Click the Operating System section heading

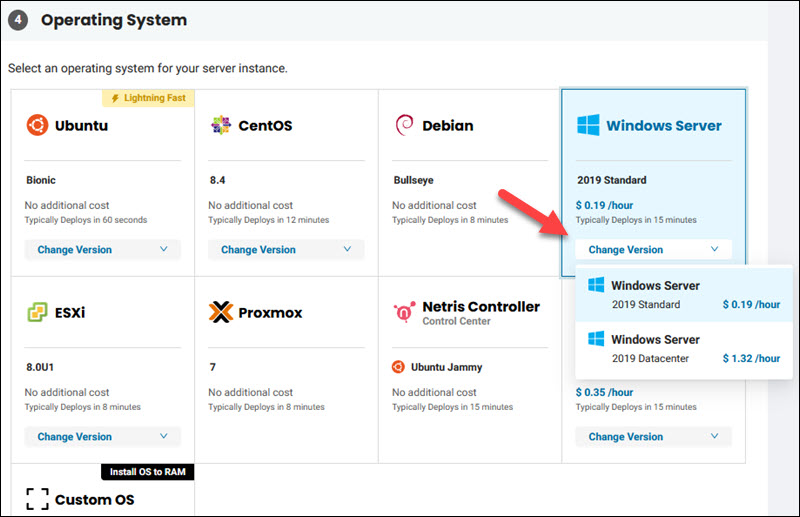coord(114,20)
